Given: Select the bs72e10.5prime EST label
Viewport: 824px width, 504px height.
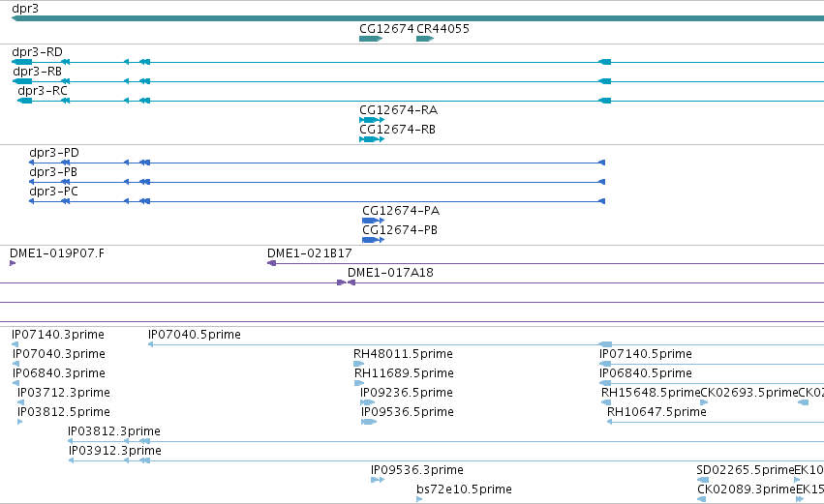Looking at the screenshot, I should pos(464,490).
